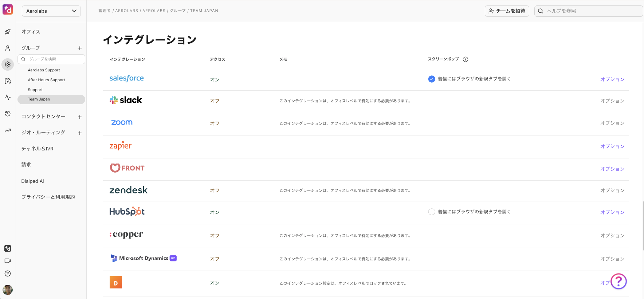Image resolution: width=644 pixels, height=299 pixels.
Task: Open the video camera meetings icon
Action: (x=8, y=261)
